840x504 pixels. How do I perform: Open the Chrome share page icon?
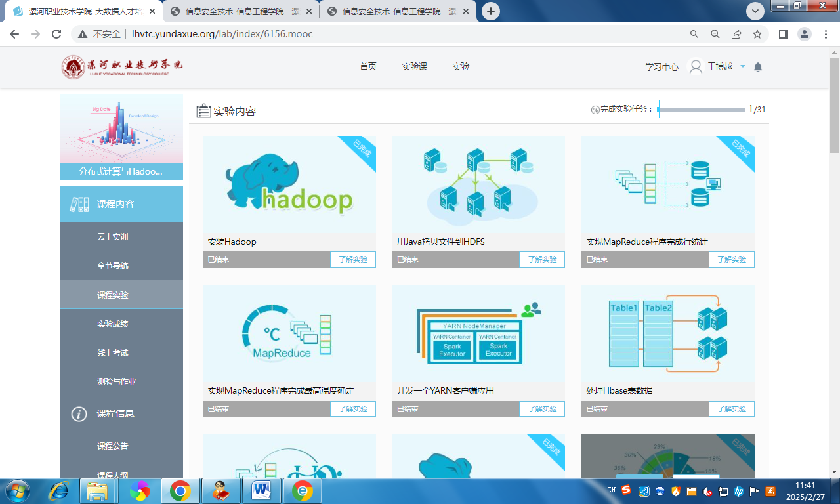coord(736,34)
